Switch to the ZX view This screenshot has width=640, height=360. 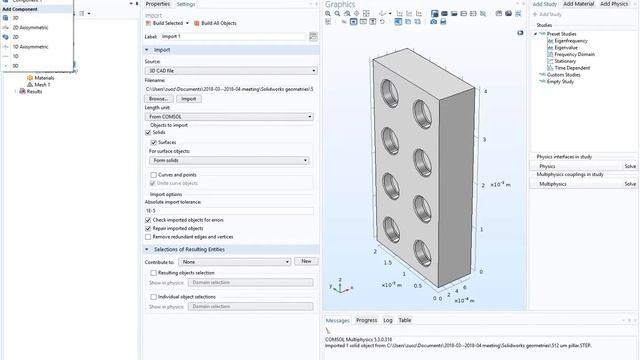pyautogui.click(x=419, y=13)
